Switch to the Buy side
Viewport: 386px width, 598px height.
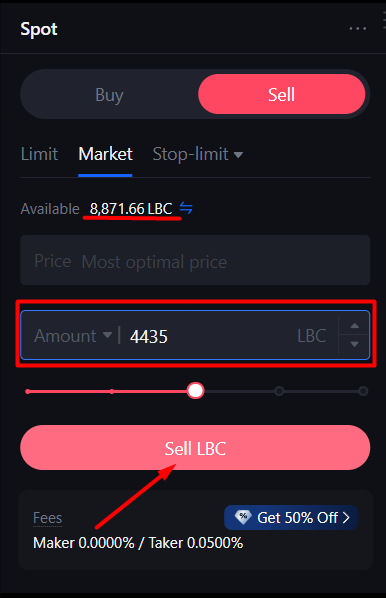point(109,94)
